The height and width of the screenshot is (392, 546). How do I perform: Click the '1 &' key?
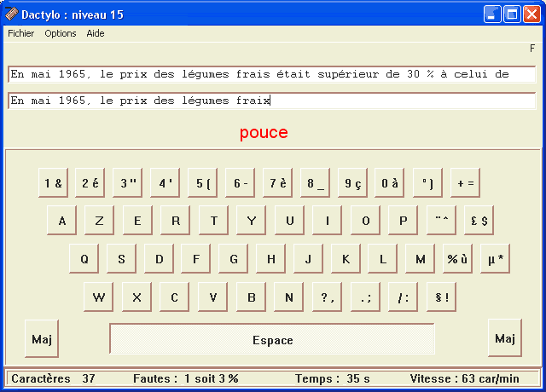coord(53,183)
